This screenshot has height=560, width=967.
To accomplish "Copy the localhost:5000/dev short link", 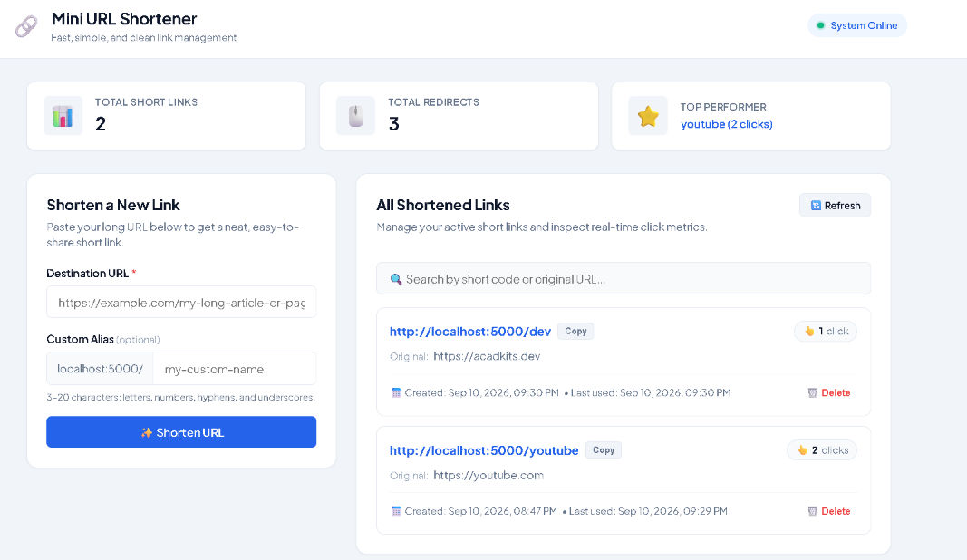I will (575, 331).
